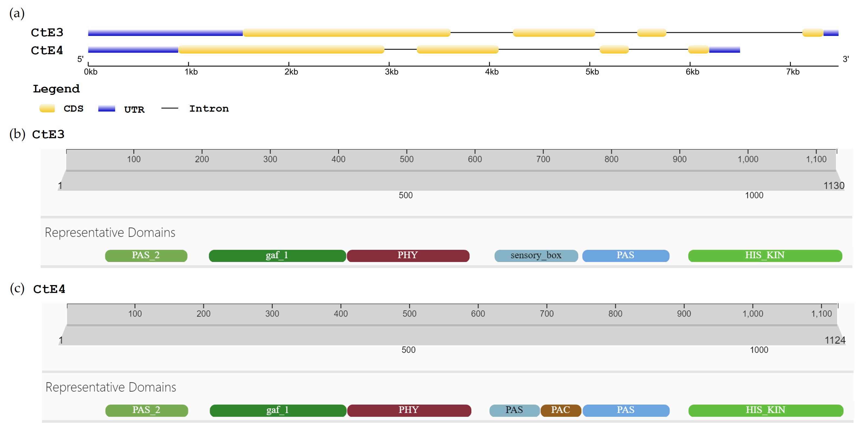
Task: Click the PHY domain in CtE4
Action: tap(409, 410)
